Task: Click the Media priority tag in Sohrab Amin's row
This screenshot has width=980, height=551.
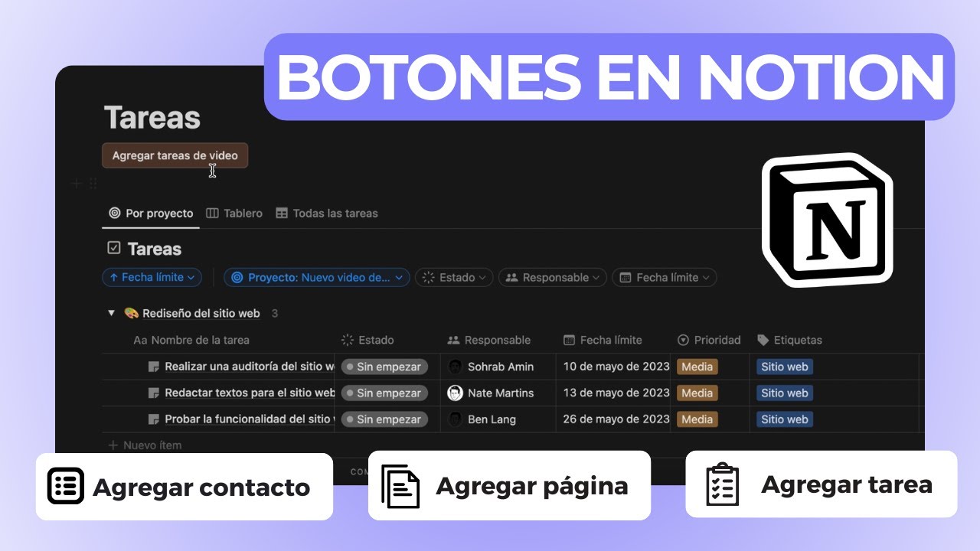Action: [697, 367]
